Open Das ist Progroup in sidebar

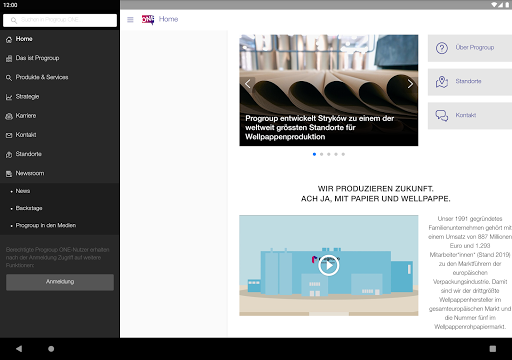point(60,58)
